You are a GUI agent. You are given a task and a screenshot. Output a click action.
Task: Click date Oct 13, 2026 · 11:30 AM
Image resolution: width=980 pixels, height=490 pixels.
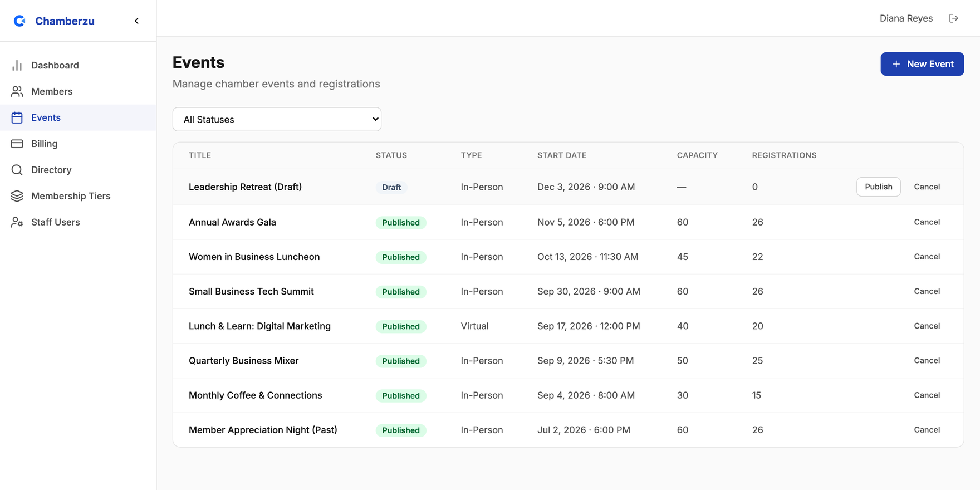(x=587, y=257)
